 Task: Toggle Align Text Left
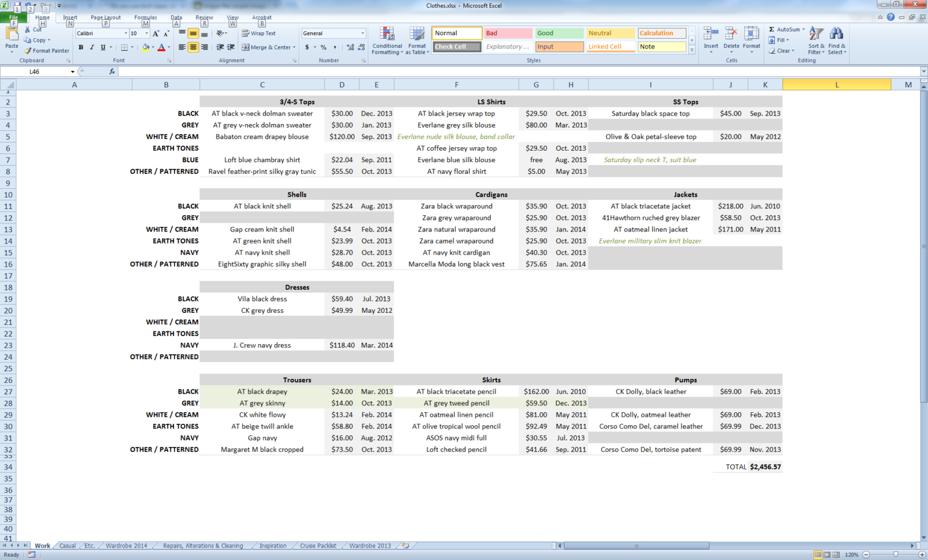tap(182, 47)
